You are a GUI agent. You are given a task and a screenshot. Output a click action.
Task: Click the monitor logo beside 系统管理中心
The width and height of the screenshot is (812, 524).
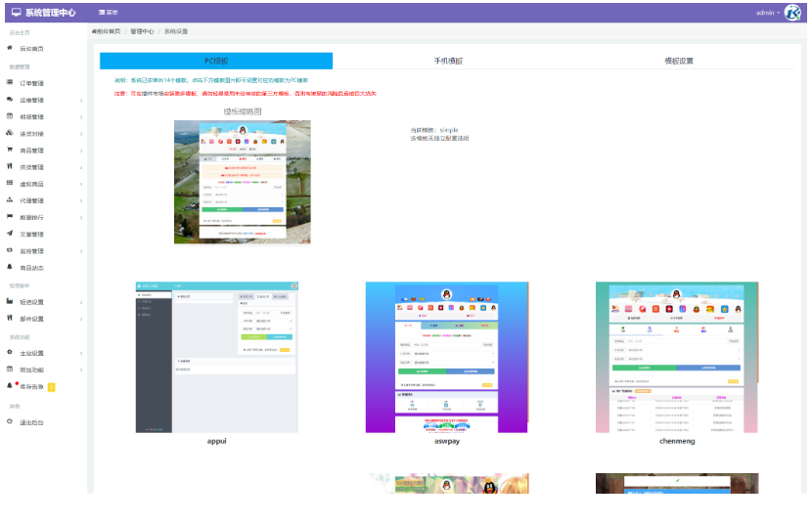[x=16, y=13]
